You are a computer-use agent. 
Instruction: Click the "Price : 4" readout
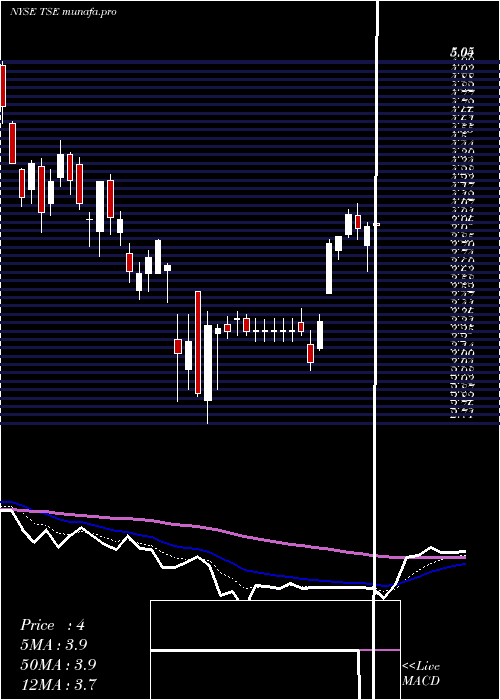[x=52, y=625]
